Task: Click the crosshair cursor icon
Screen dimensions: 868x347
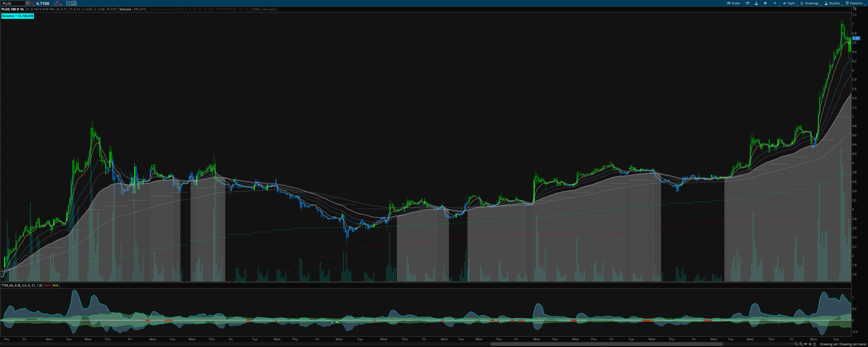Action: point(810,344)
